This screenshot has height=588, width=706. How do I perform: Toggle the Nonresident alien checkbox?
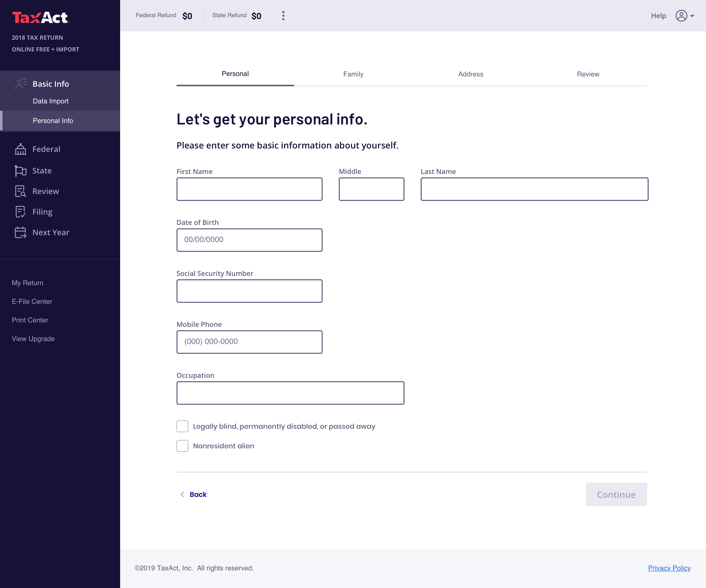pyautogui.click(x=182, y=446)
